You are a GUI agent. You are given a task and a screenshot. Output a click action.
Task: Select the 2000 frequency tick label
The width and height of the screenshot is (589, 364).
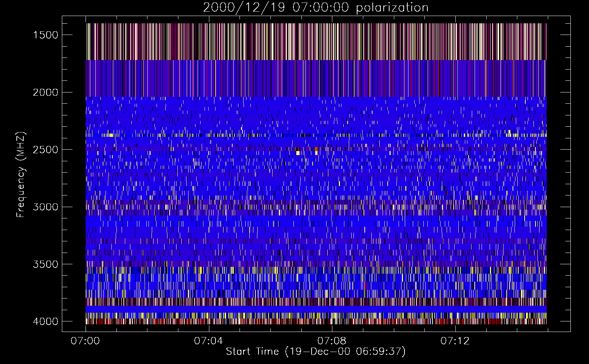(x=46, y=92)
